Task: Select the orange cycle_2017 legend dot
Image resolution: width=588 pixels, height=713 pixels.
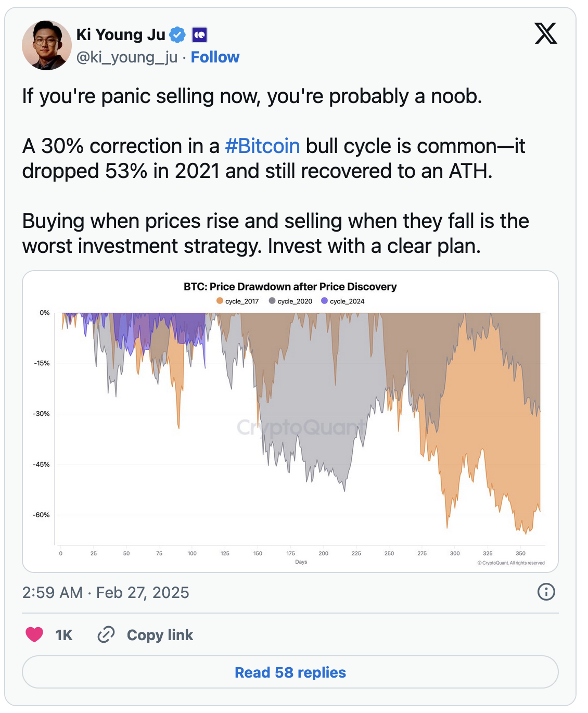Action: [219, 301]
